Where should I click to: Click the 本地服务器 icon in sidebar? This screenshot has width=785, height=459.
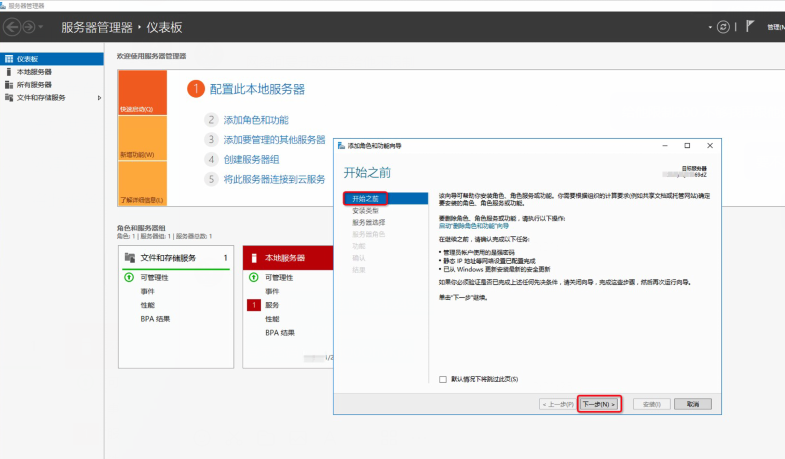coord(9,72)
